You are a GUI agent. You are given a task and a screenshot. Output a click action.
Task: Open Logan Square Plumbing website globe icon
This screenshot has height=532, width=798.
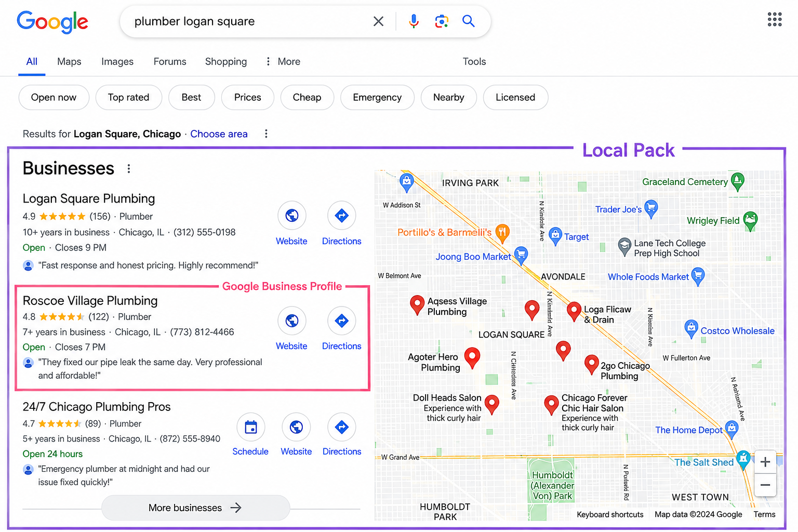coord(291,215)
